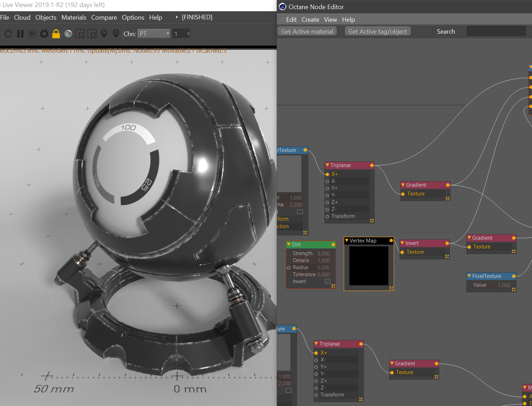This screenshot has height=406, width=532.
Task: Open the Cloud menu
Action: (22, 18)
